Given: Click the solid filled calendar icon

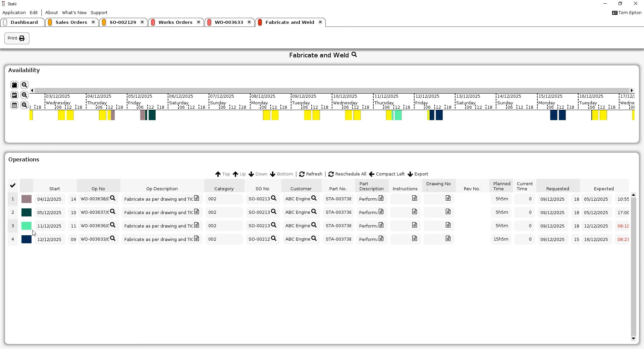Looking at the screenshot, I should (14, 85).
